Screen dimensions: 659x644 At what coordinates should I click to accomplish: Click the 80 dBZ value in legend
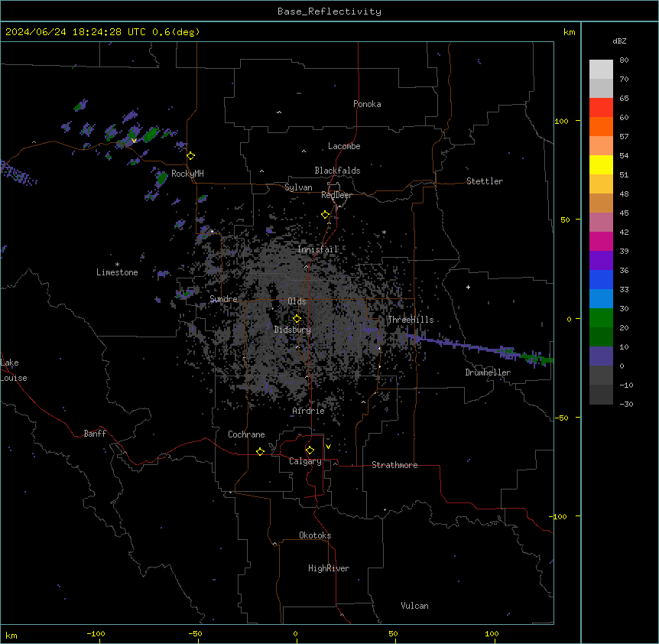624,60
